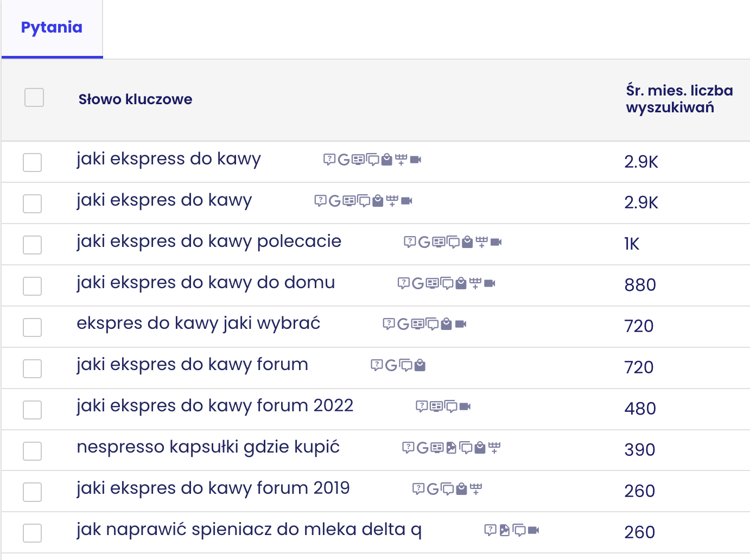Click keyword 'ekspres do kawy jaki wybrać'
This screenshot has height=560, width=750.
tap(199, 323)
